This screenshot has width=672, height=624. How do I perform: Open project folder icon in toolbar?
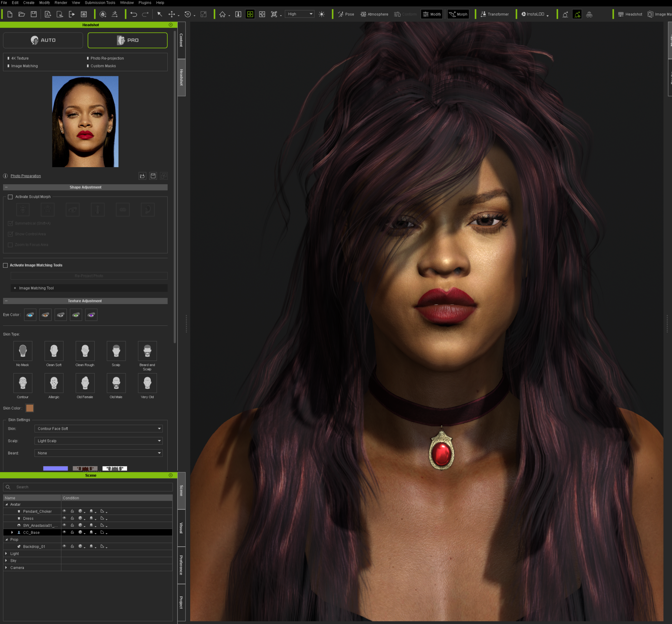22,14
